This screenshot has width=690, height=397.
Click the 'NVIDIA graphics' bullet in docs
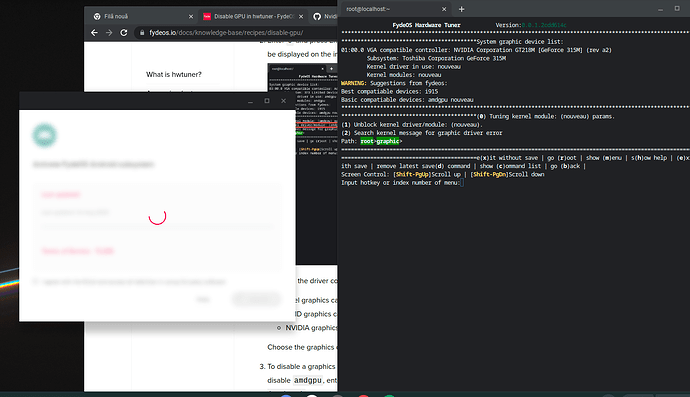tap(311, 328)
